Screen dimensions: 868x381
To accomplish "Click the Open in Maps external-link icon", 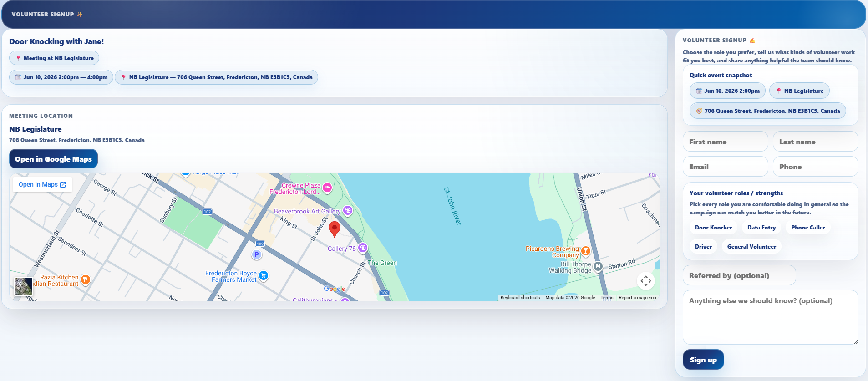I will pos(63,185).
